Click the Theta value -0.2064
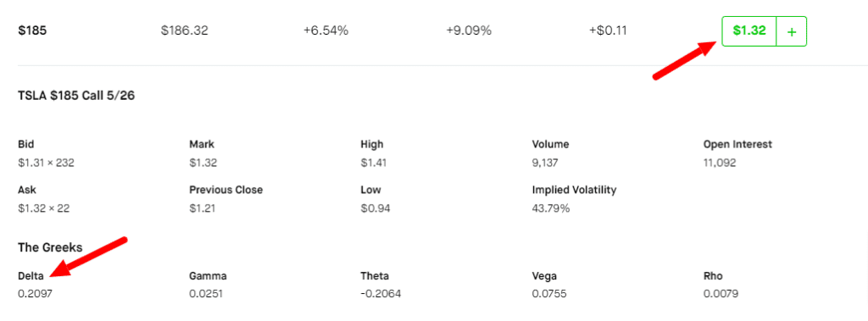Image resolution: width=868 pixels, height=321 pixels. pos(381,294)
